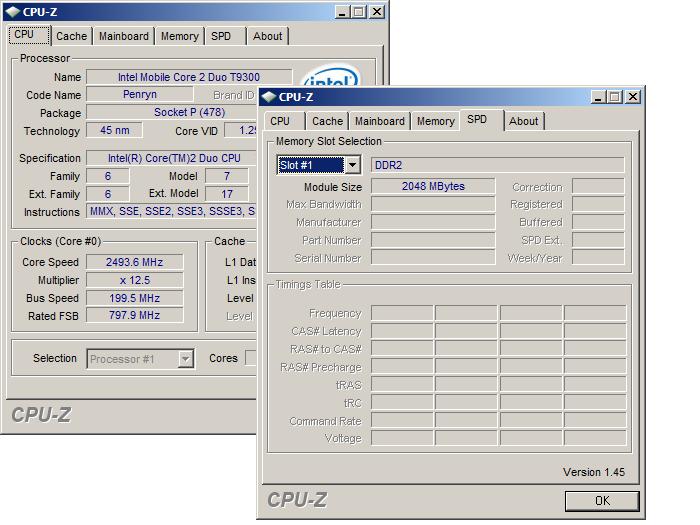Click the 797.9 MHz rated FSB value
The height and width of the screenshot is (525, 700).
[134, 315]
